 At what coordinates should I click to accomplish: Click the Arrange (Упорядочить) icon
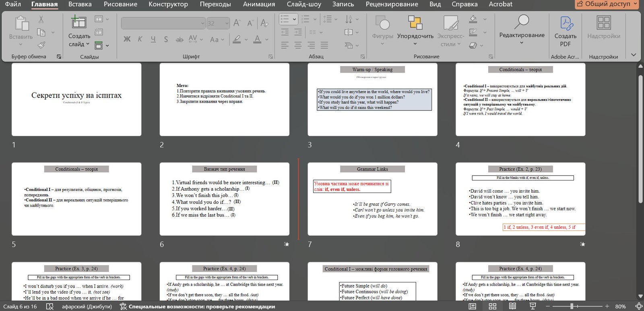click(x=415, y=23)
